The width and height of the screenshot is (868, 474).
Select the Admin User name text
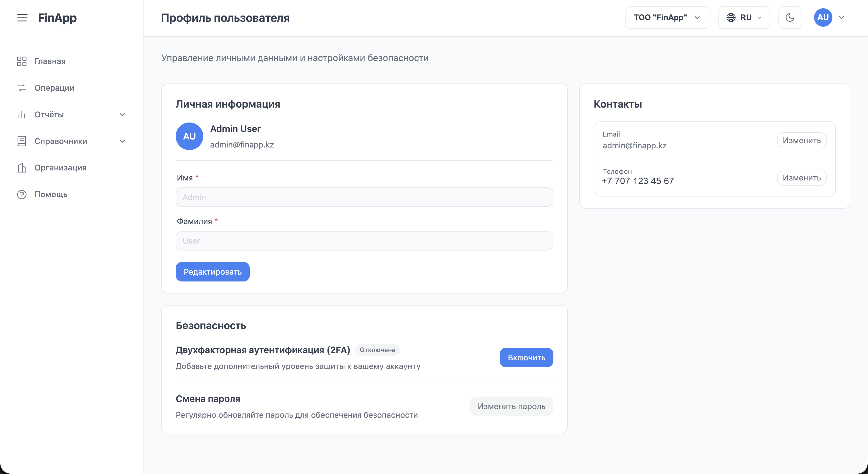pos(235,129)
